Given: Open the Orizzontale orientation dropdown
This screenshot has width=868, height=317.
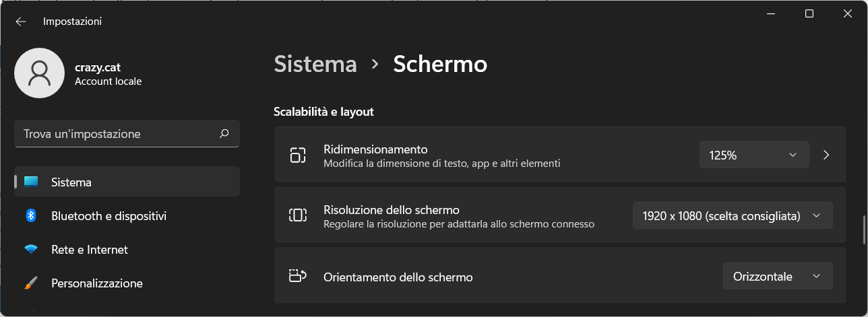Looking at the screenshot, I should pos(778,276).
